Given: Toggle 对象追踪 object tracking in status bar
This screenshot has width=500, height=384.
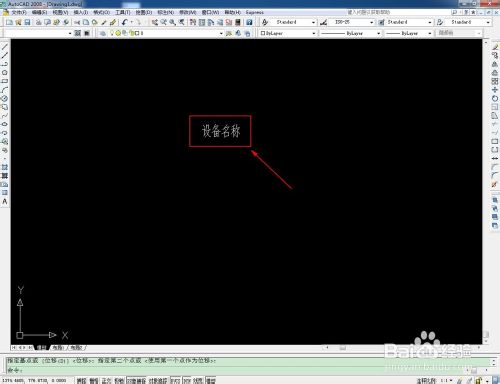Looking at the screenshot, I should 158,380.
